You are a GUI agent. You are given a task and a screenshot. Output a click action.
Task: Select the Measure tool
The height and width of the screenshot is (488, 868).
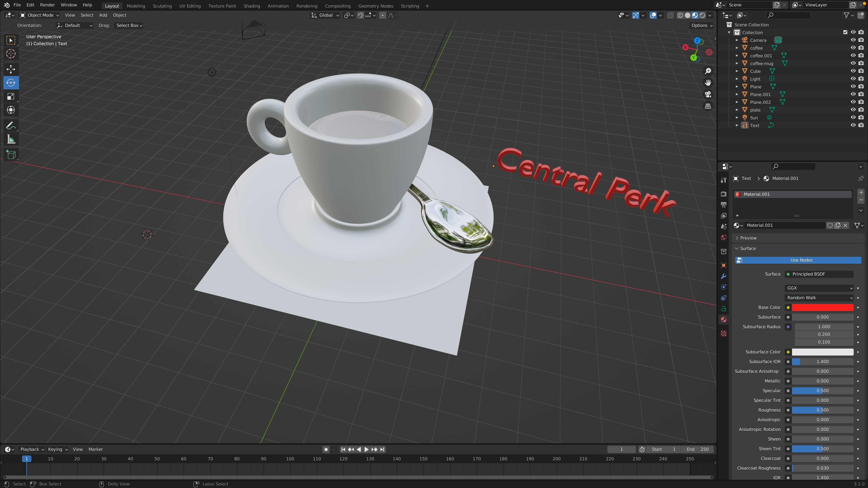click(x=11, y=139)
